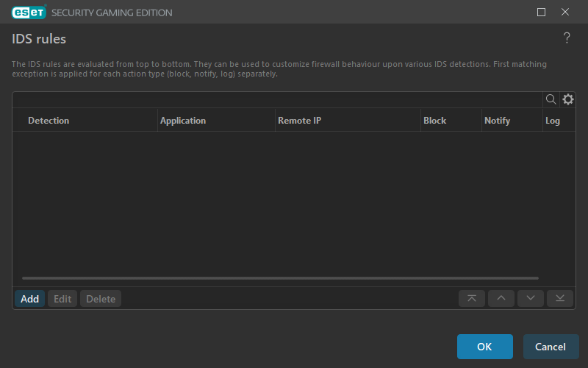Sort by the Detection column header
The image size is (588, 368).
click(x=85, y=121)
